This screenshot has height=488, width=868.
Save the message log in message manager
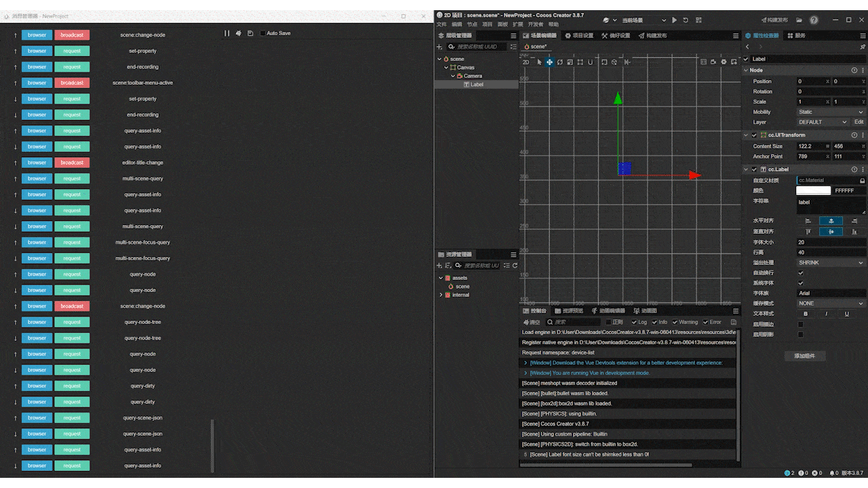click(x=250, y=33)
